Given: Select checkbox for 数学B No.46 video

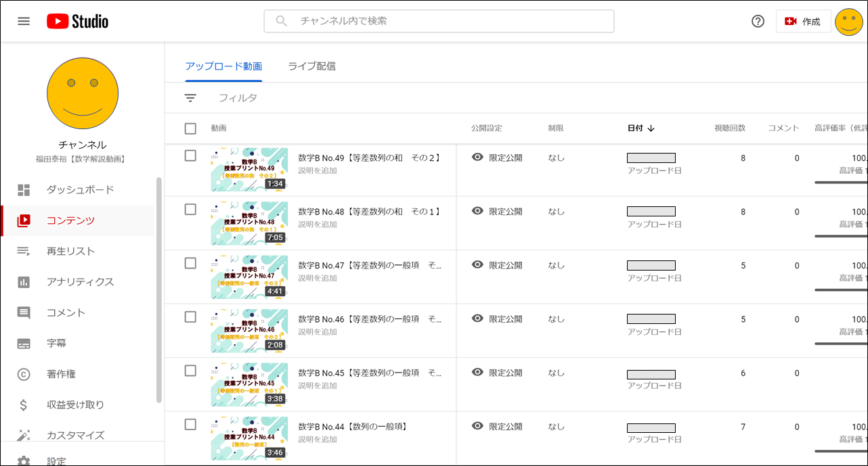Looking at the screenshot, I should (x=190, y=317).
